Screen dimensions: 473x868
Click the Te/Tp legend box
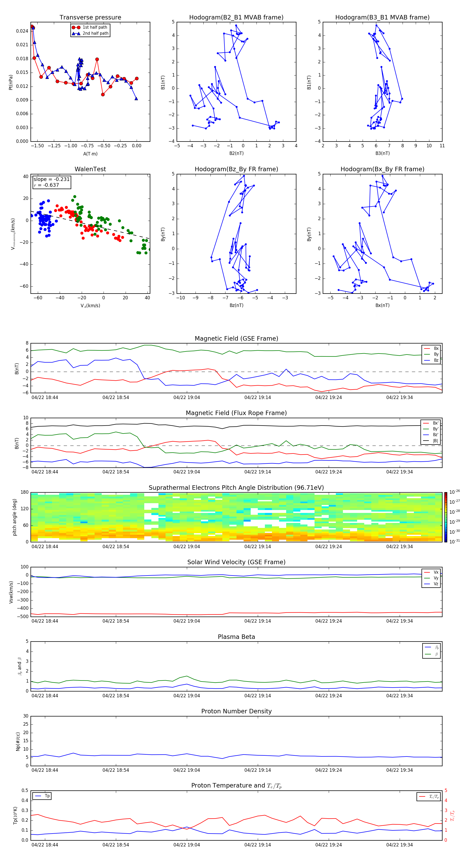(429, 796)
